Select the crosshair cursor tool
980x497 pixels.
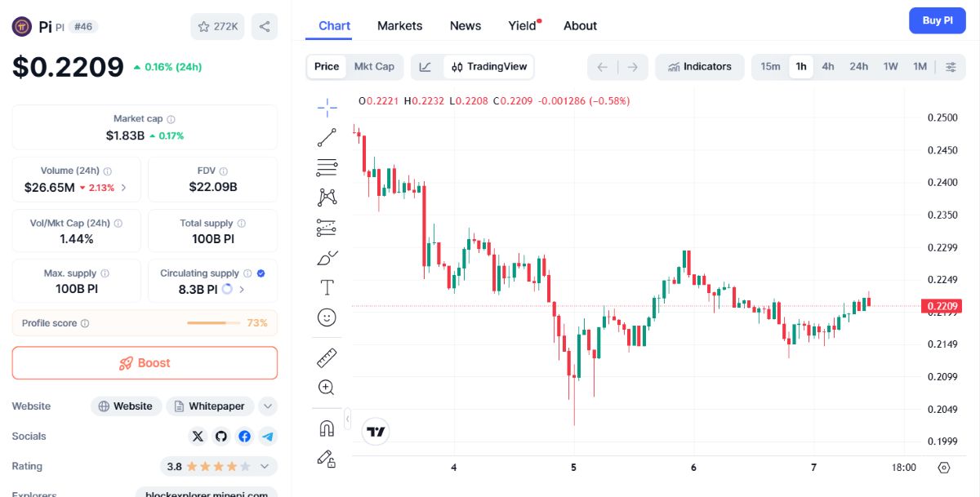327,108
